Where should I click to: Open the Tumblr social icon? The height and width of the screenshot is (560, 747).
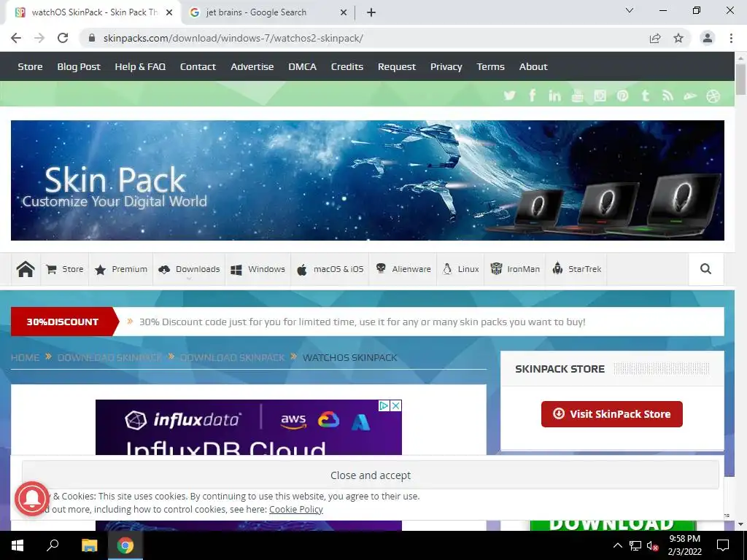coord(645,96)
